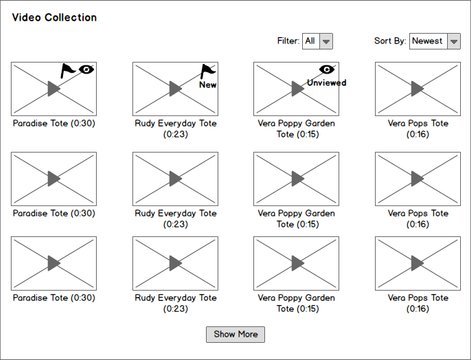Play the top-row Vera Pops Tote video
471x360 pixels.
click(417, 89)
